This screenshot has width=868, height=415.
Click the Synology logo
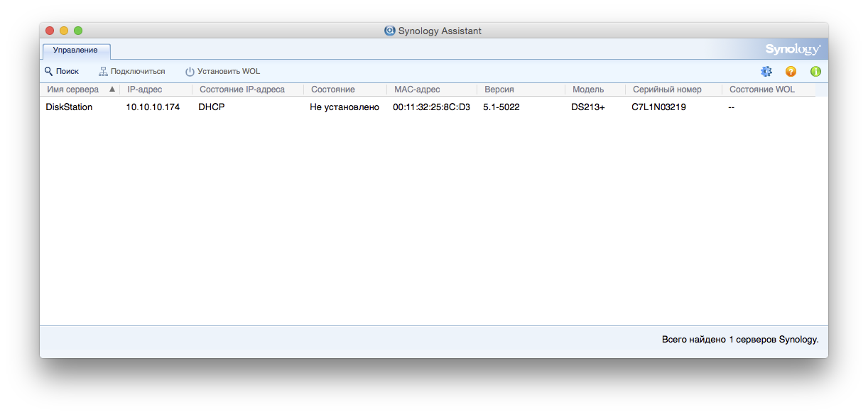793,49
